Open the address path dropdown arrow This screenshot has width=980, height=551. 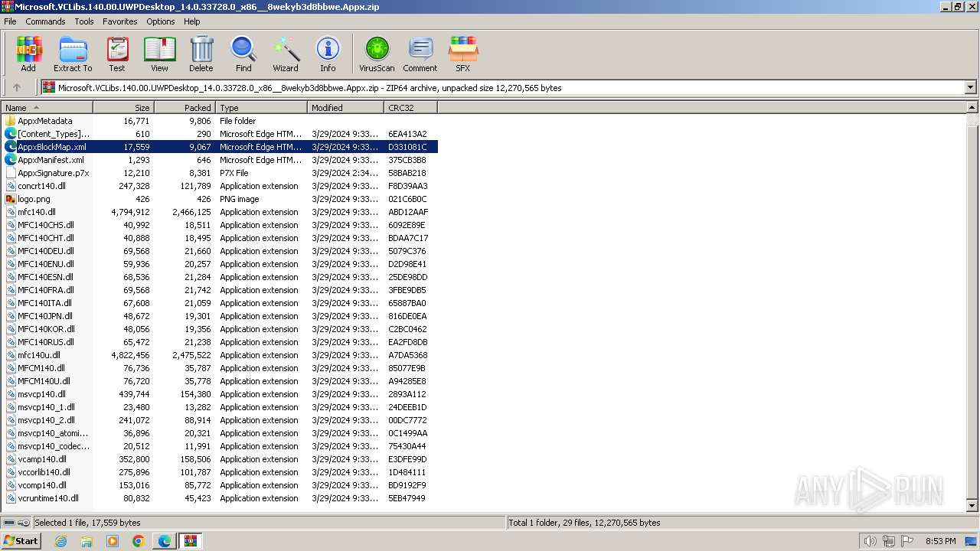[x=971, y=87]
